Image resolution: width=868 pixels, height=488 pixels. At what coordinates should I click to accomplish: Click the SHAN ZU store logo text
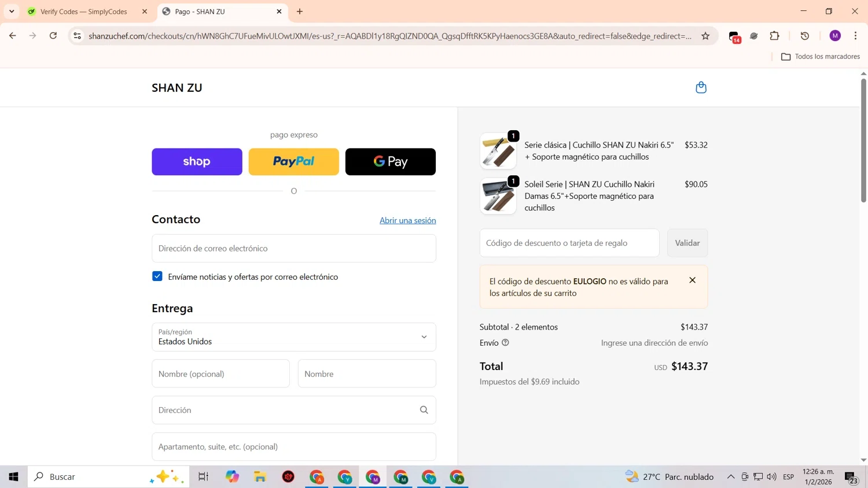click(177, 87)
